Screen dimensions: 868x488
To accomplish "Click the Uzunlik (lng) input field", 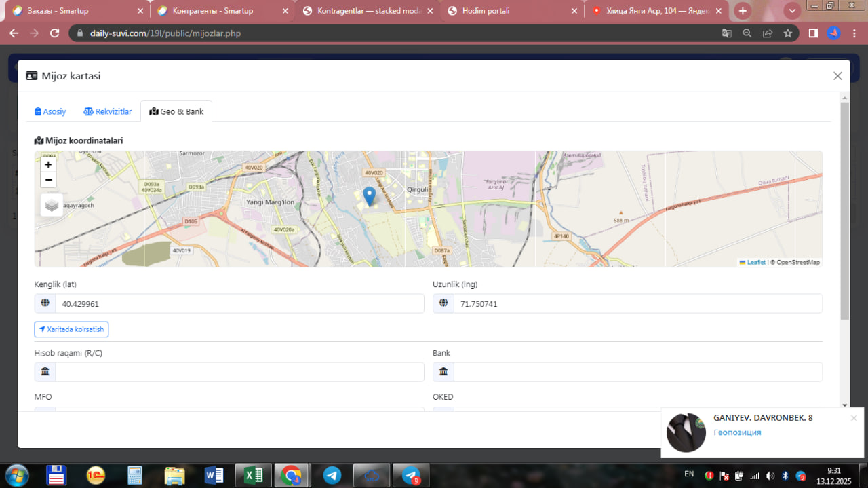I will [x=637, y=304].
